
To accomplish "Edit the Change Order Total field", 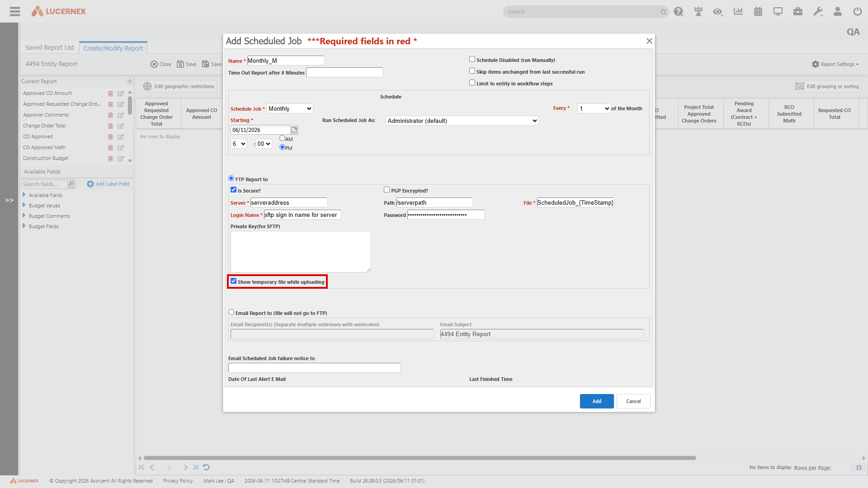I will pos(121,126).
